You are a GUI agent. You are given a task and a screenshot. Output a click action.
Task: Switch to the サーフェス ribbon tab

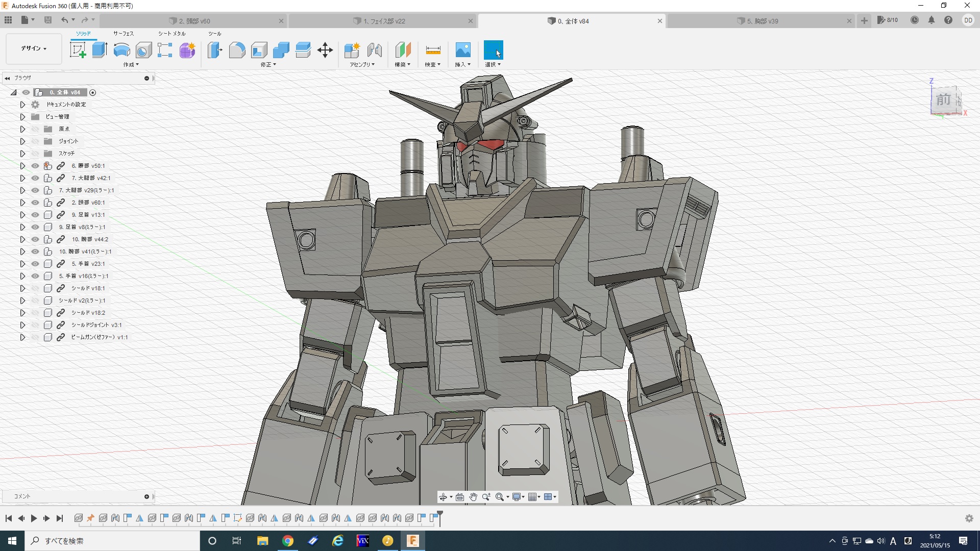[123, 34]
